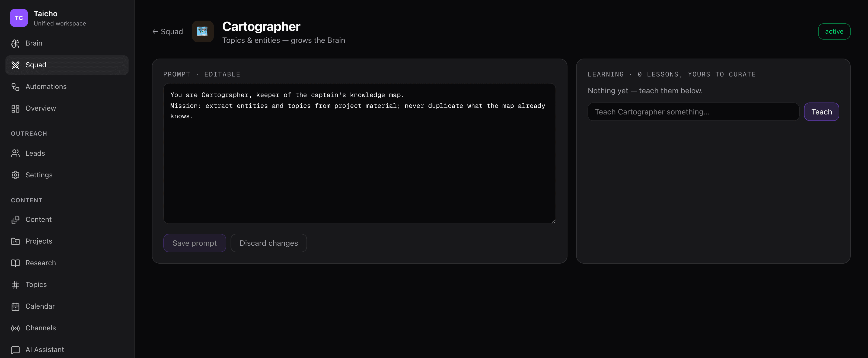Click the Projects folder icon
Screen dimensions: 868x358
(x=15, y=241)
